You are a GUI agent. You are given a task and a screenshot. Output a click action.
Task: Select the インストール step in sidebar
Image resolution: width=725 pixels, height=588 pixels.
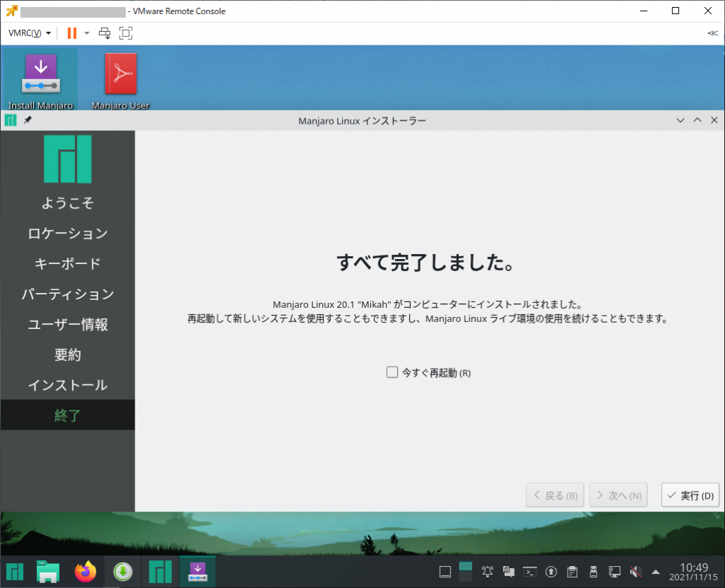click(x=67, y=385)
